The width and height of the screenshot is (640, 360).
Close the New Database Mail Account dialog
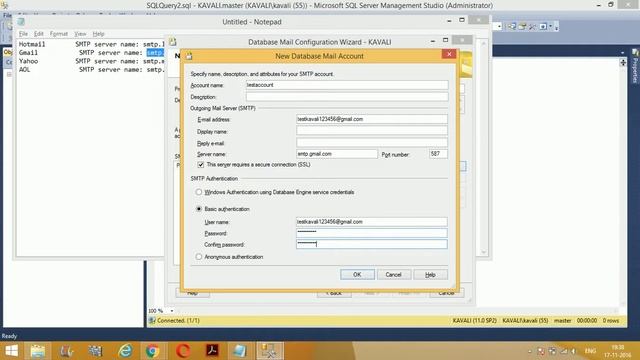[449, 54]
